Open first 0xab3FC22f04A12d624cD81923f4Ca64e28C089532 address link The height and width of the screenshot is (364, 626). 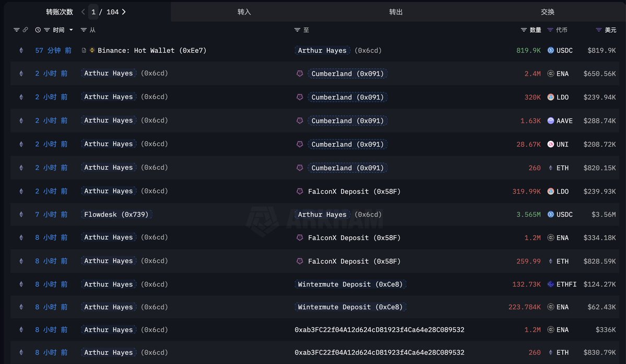tap(379, 330)
